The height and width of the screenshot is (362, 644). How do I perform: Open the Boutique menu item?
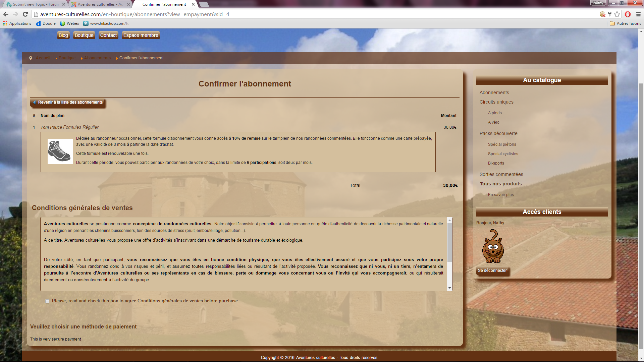click(84, 35)
